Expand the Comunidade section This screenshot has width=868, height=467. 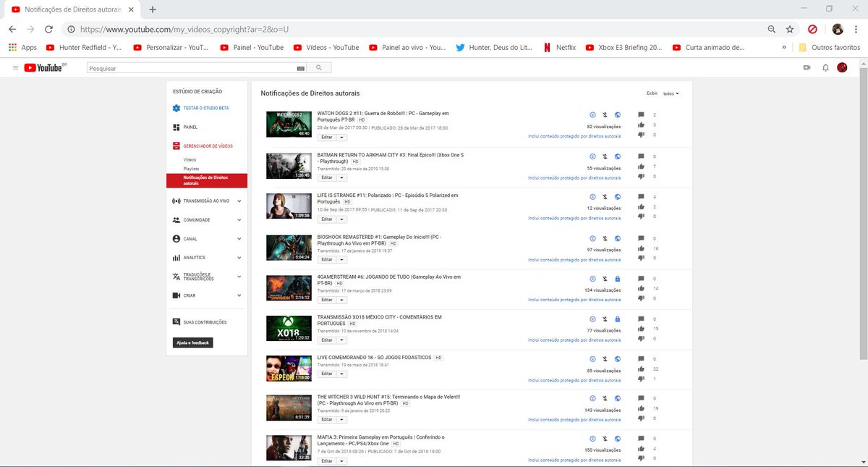(239, 219)
